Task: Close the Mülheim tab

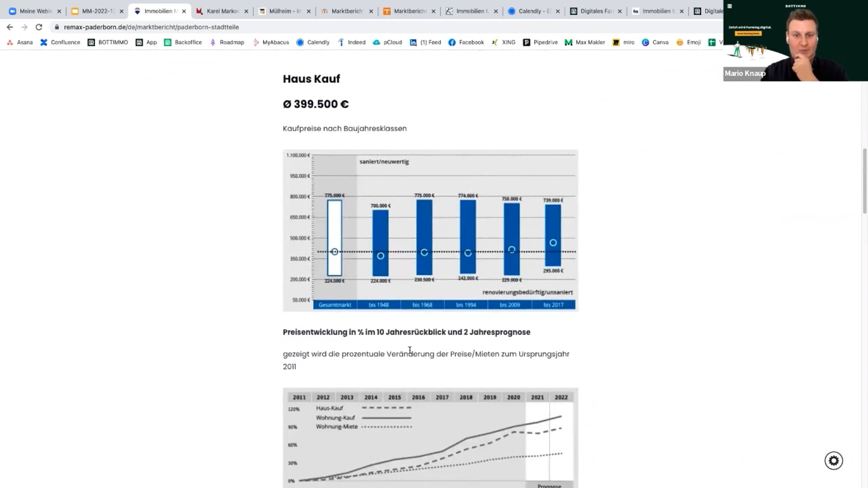Action: (x=309, y=11)
